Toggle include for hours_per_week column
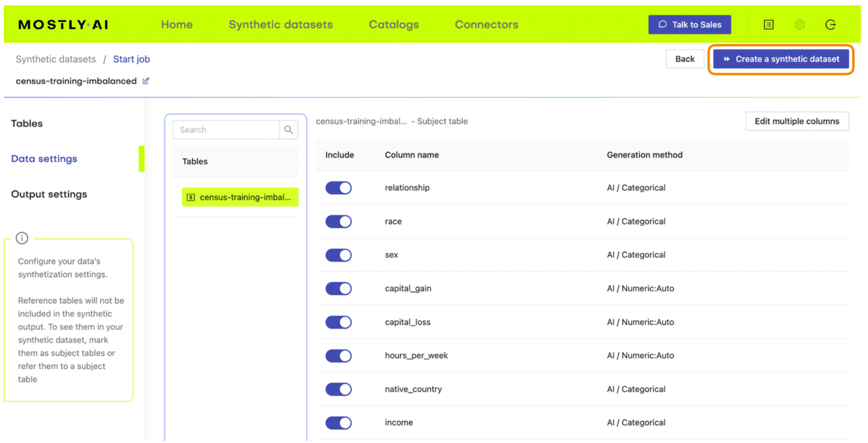 pyautogui.click(x=339, y=356)
